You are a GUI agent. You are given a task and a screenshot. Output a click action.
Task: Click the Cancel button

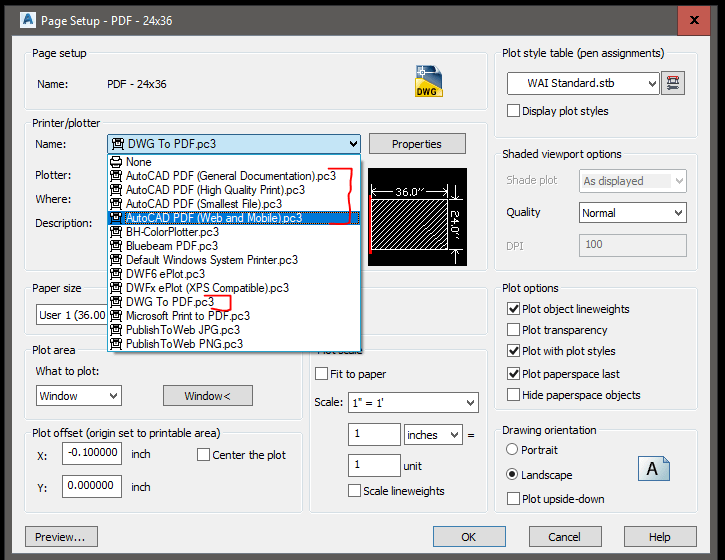[x=565, y=537]
